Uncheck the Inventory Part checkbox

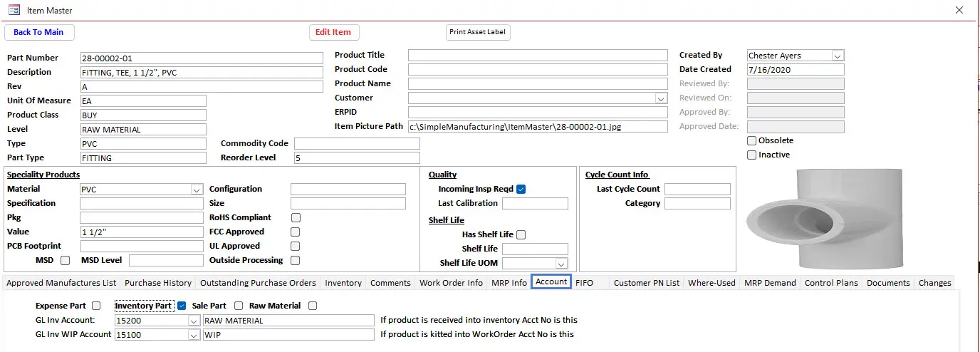182,306
